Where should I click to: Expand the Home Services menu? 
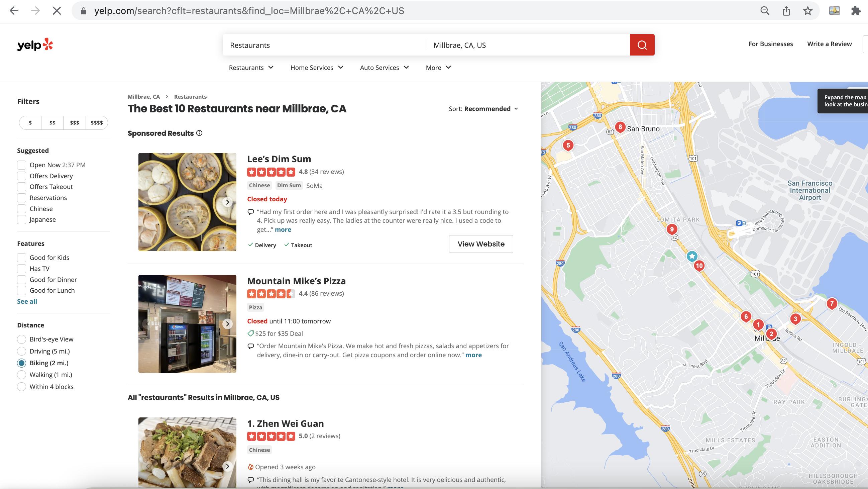317,68
